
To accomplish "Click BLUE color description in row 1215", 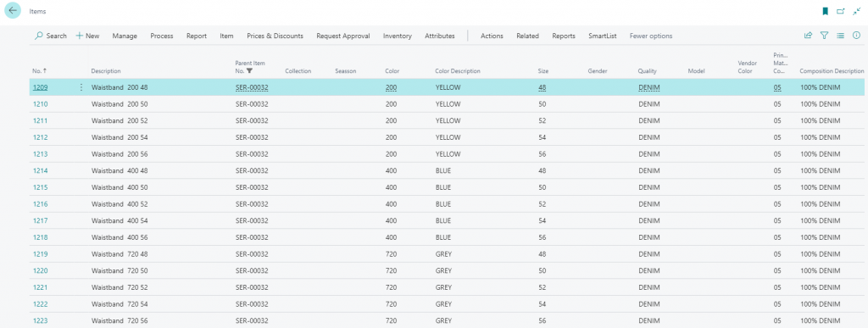I will pos(443,187).
